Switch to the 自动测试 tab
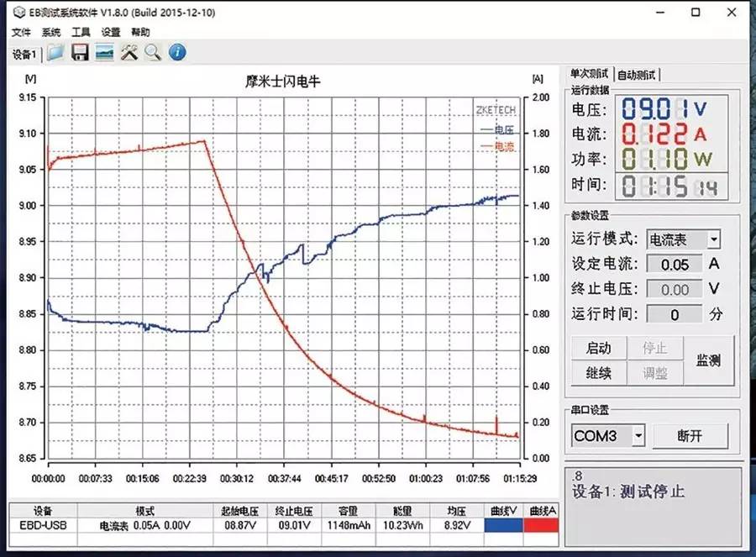This screenshot has height=557, width=756. tap(638, 73)
